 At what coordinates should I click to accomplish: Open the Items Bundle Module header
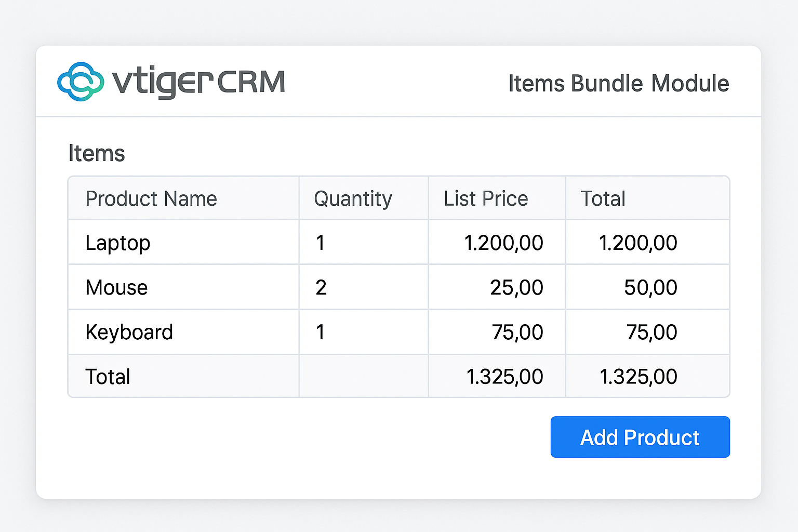618,83
